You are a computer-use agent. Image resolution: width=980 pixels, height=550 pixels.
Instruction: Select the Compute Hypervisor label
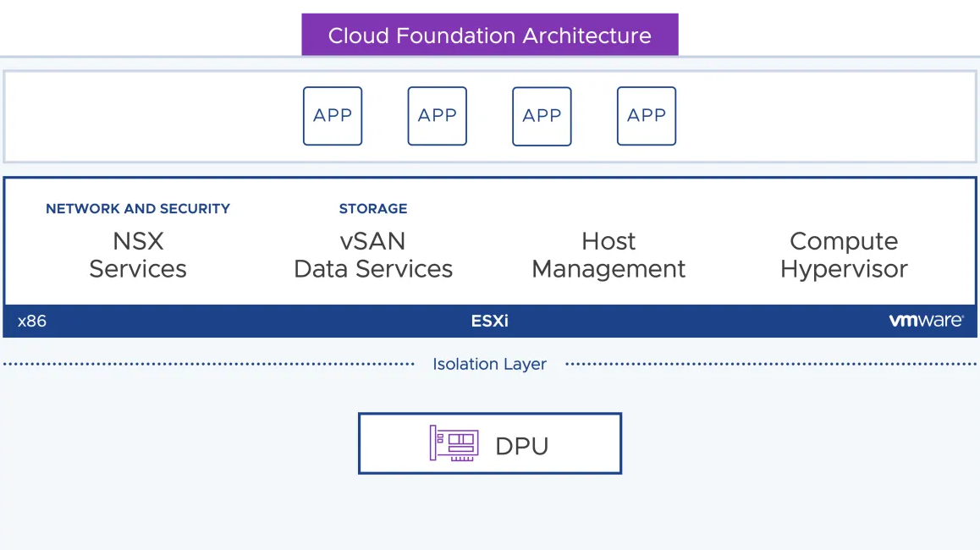[844, 255]
